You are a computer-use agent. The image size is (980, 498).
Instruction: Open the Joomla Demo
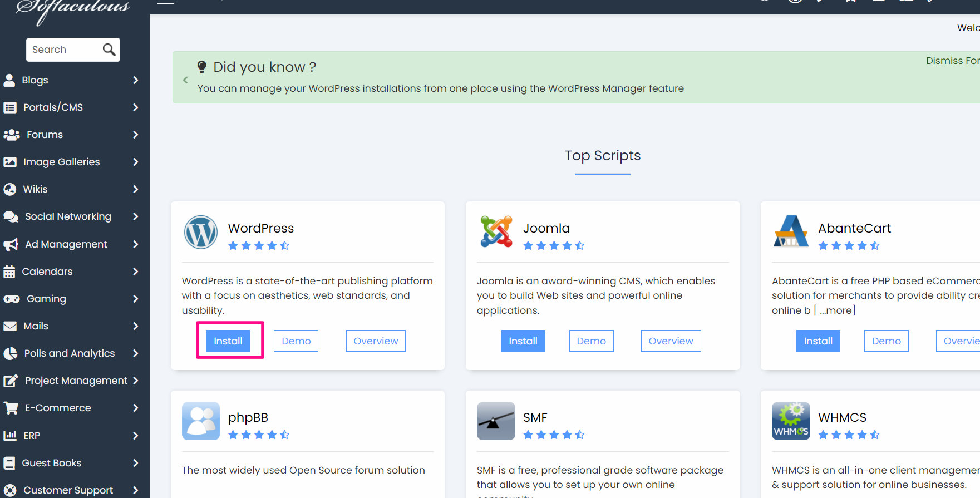591,341
